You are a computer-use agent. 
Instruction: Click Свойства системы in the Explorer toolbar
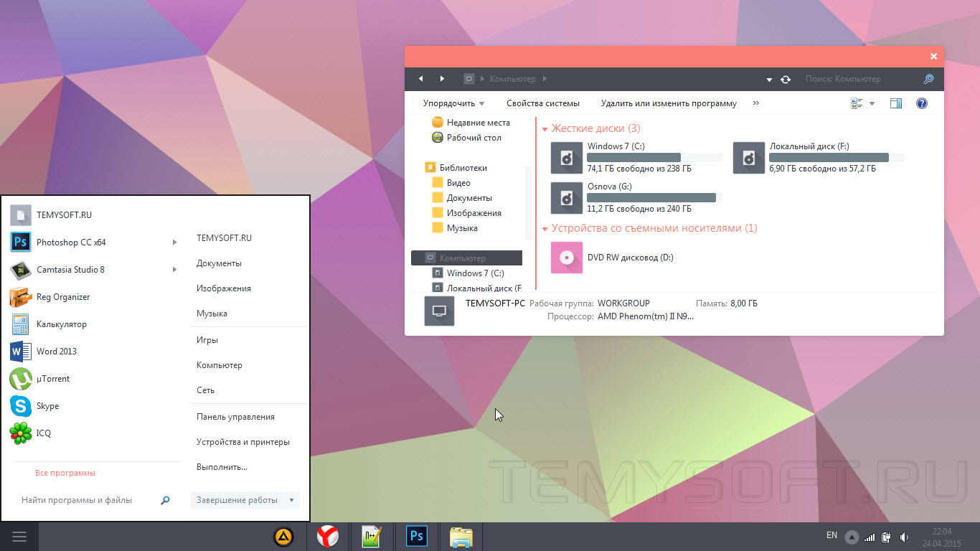[x=543, y=103]
